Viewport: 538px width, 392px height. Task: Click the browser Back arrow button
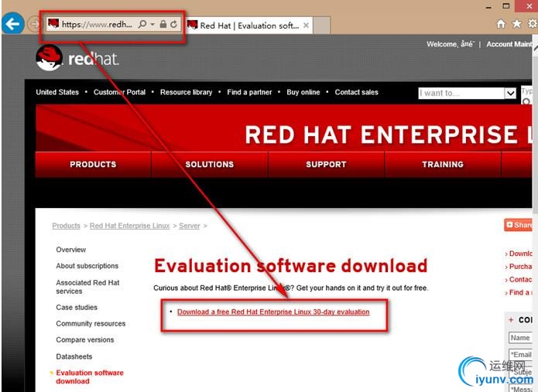point(12,24)
